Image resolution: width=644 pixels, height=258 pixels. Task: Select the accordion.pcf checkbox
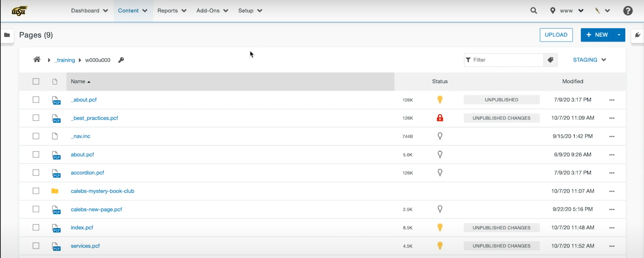[x=36, y=173]
